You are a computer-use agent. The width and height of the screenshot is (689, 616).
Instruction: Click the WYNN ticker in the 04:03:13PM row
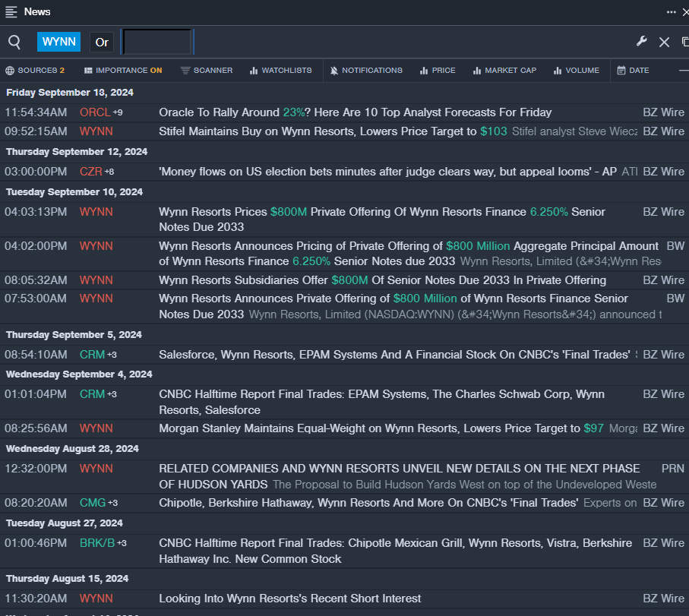[96, 212]
